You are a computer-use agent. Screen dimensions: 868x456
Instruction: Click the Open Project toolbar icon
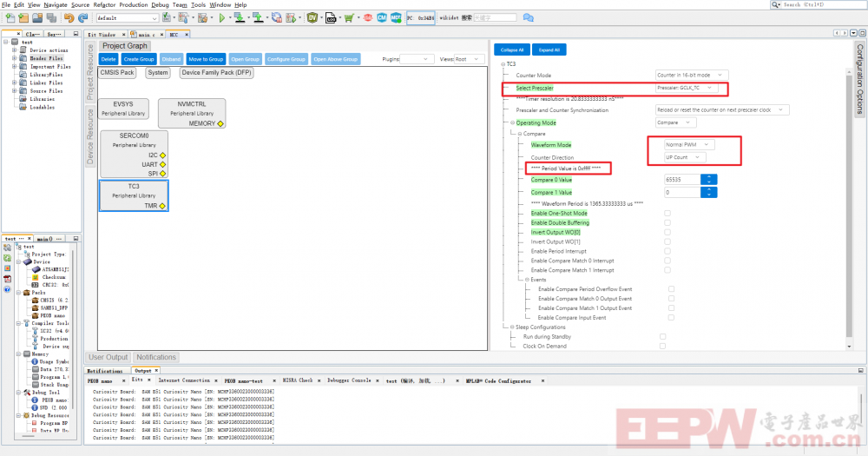coord(37,17)
